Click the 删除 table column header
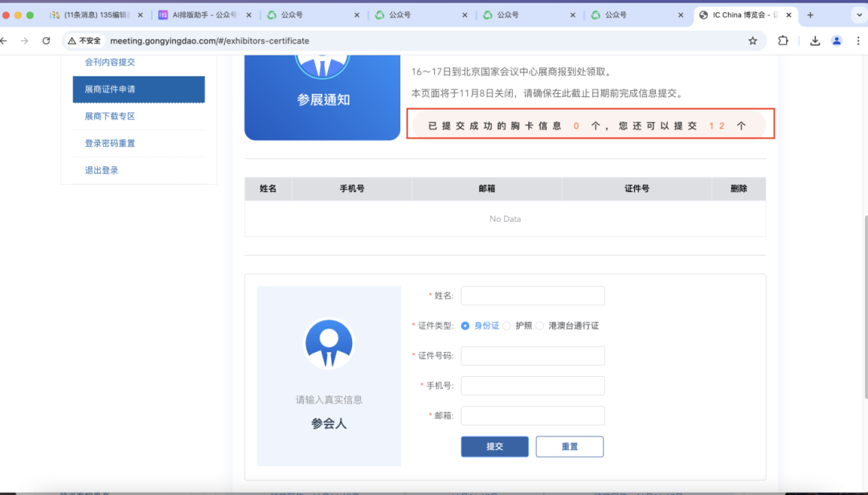 pyautogui.click(x=739, y=189)
